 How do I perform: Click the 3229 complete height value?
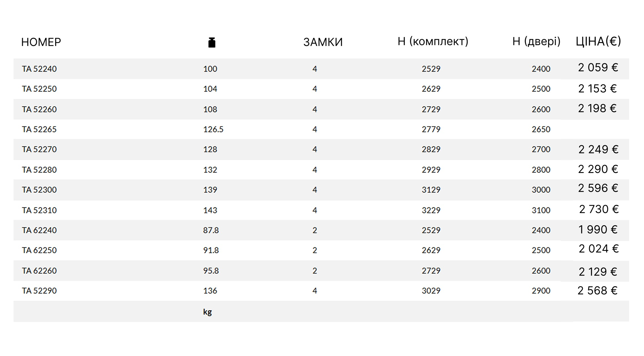[431, 210]
